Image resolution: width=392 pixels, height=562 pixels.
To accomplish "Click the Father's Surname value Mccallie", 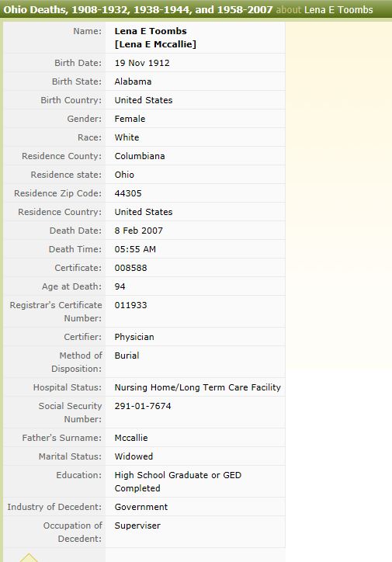I will [x=131, y=438].
